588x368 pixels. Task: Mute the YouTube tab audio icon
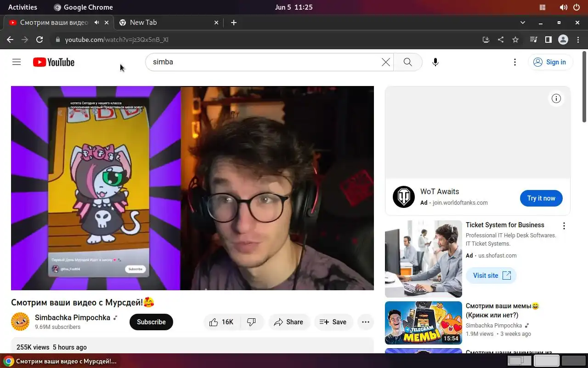pos(96,22)
